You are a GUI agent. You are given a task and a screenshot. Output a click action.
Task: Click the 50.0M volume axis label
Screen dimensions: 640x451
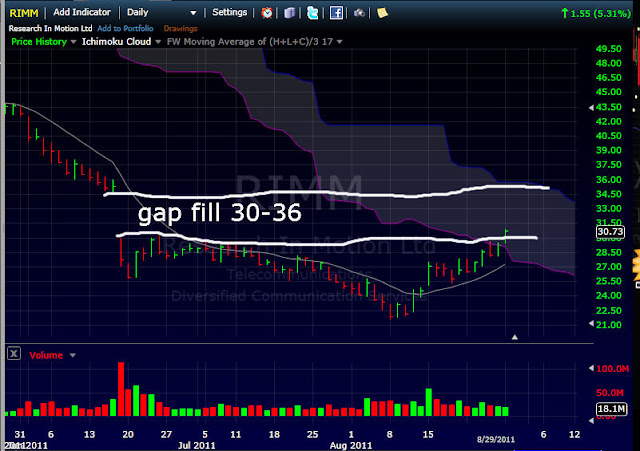(610, 393)
